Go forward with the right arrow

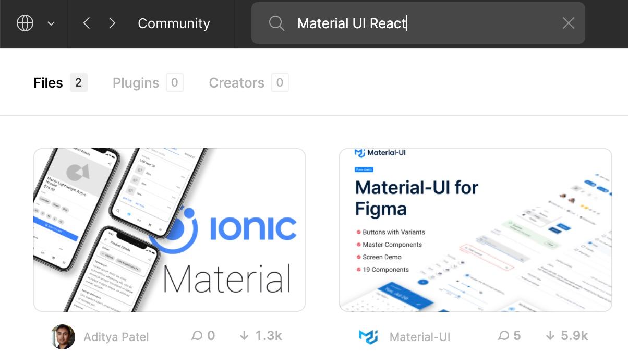point(112,23)
